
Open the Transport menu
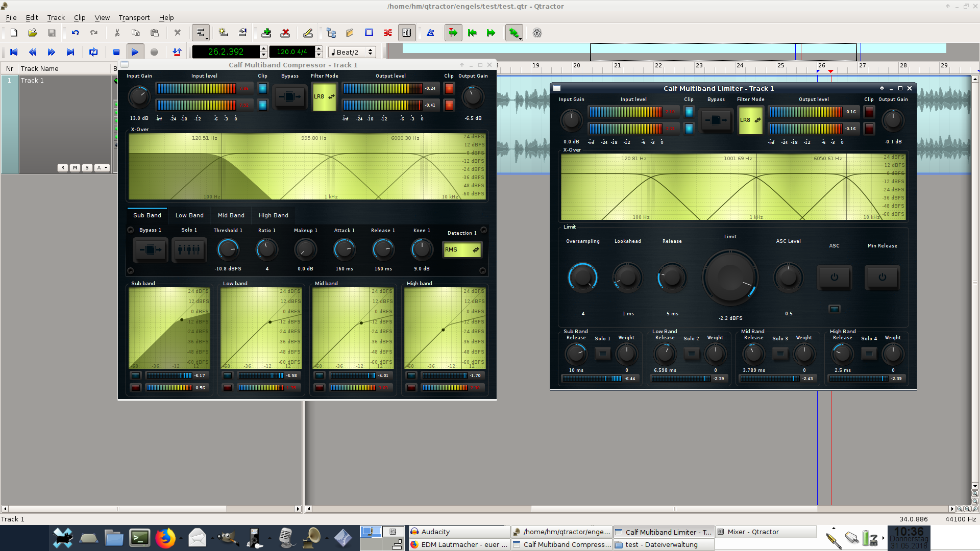[x=134, y=17]
